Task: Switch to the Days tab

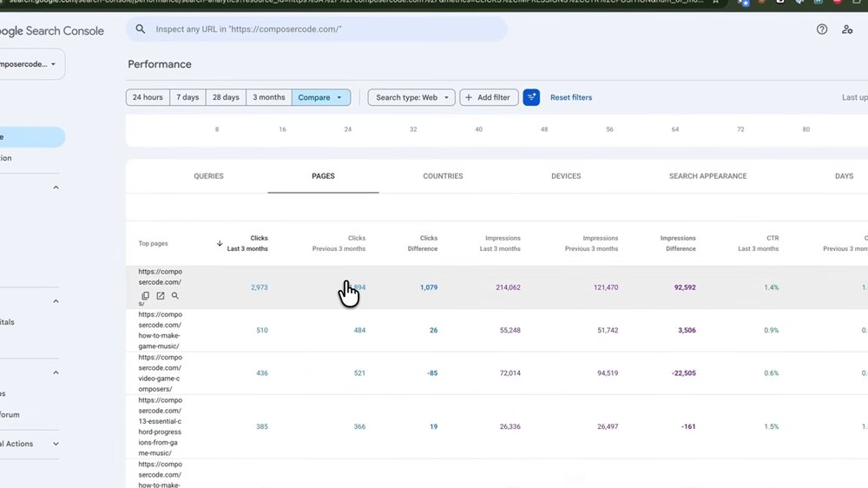Action: tap(844, 176)
